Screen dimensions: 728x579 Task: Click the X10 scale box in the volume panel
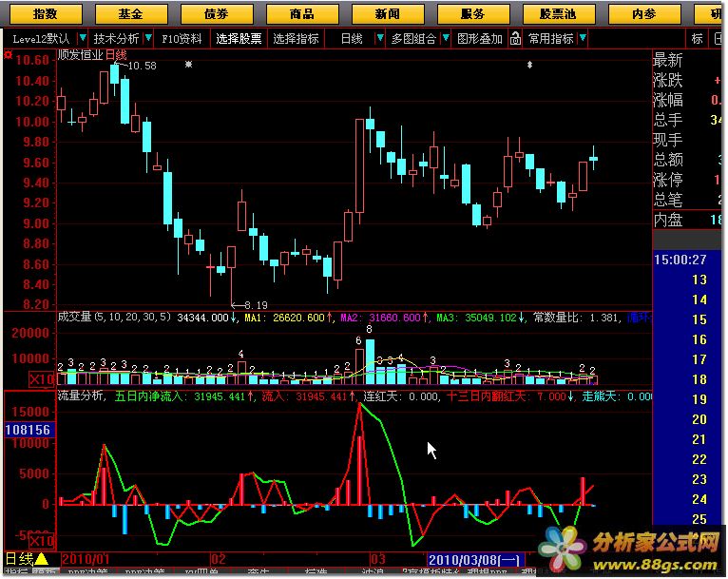(x=42, y=379)
